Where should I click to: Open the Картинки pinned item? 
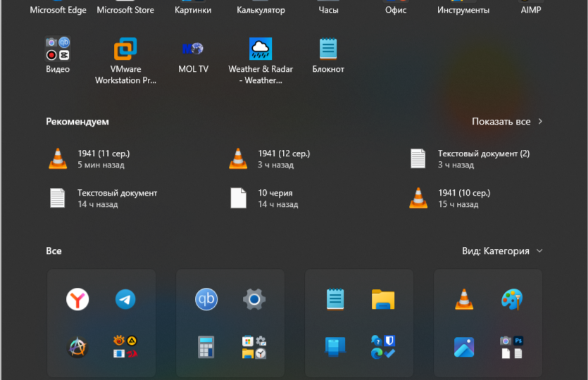[x=193, y=8]
